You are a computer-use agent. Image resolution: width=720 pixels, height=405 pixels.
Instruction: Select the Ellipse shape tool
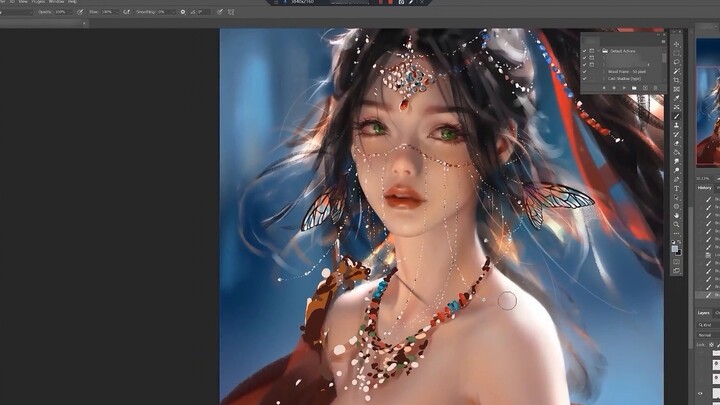coord(676,206)
